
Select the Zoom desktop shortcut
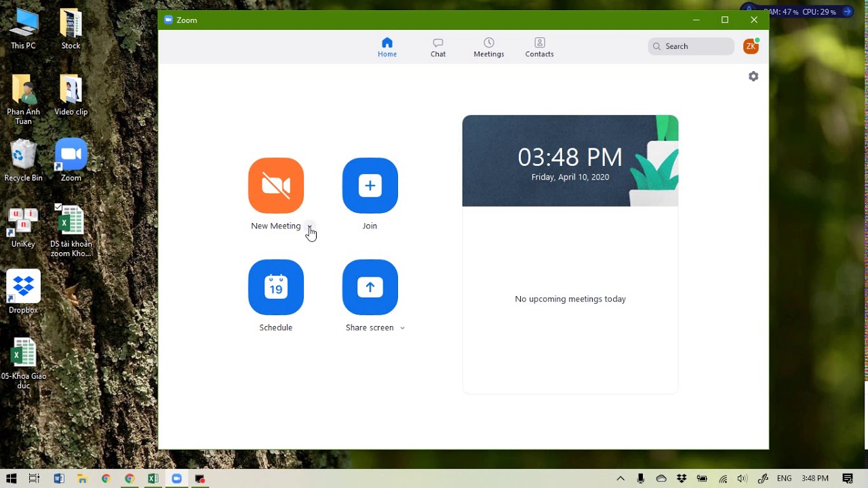[71, 161]
